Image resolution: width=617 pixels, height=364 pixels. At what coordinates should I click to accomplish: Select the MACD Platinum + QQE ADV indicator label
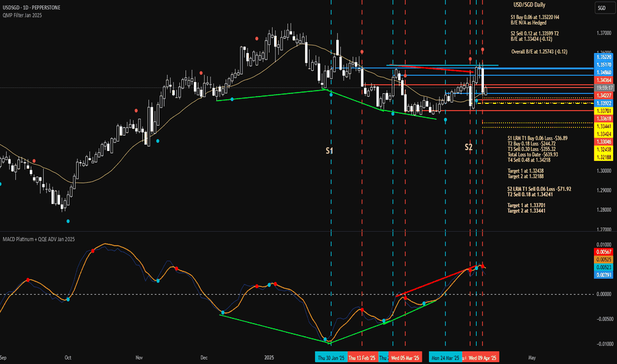(38, 240)
